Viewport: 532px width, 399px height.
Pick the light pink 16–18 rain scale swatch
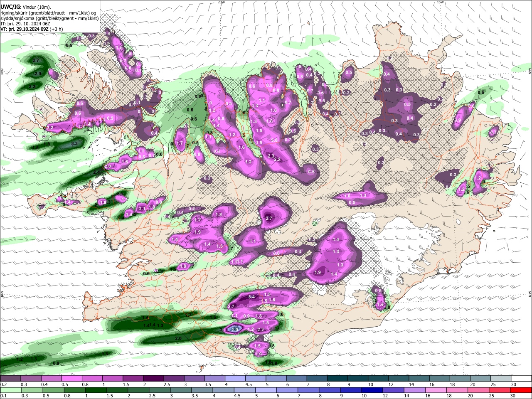pyautogui.click(x=436, y=390)
